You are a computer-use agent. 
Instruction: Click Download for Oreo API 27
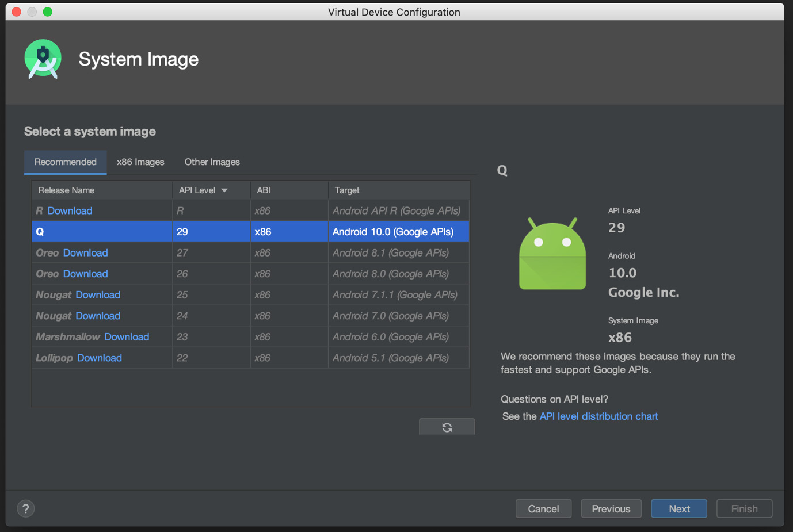[x=85, y=252]
